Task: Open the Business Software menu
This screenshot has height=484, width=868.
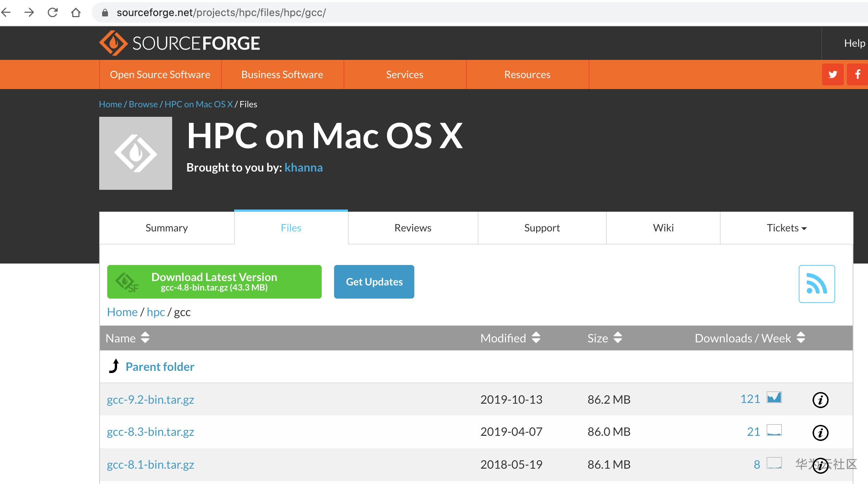Action: point(282,74)
